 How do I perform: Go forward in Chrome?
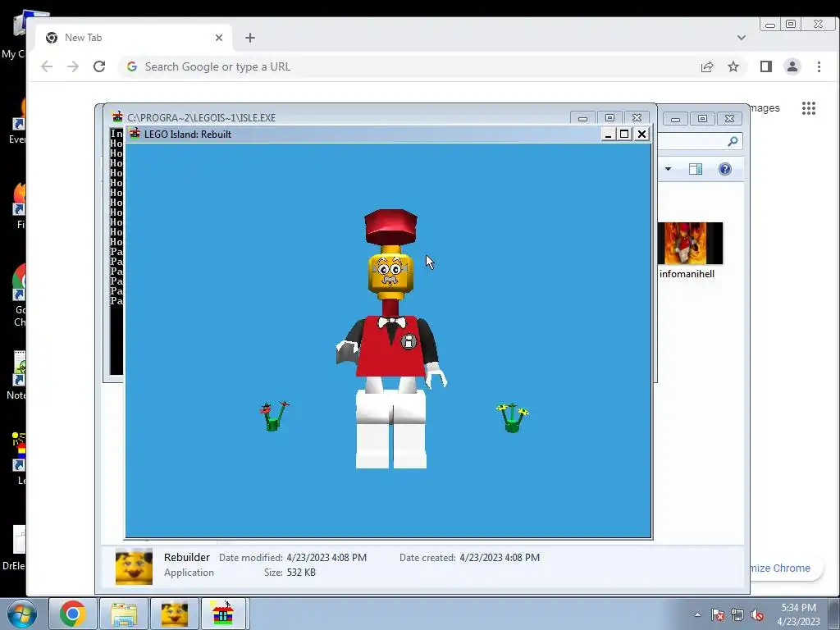pos(73,66)
